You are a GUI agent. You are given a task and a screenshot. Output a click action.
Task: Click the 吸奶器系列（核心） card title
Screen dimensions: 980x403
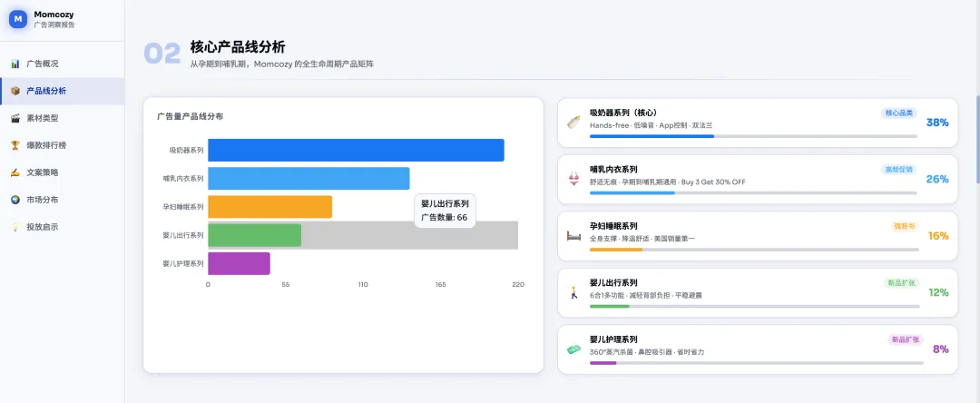623,113
